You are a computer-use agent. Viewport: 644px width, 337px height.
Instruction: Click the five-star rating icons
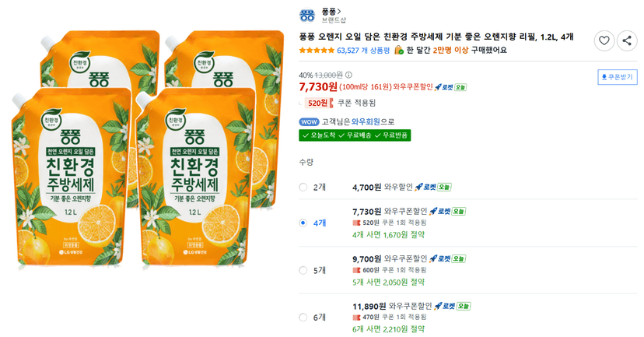pos(317,50)
